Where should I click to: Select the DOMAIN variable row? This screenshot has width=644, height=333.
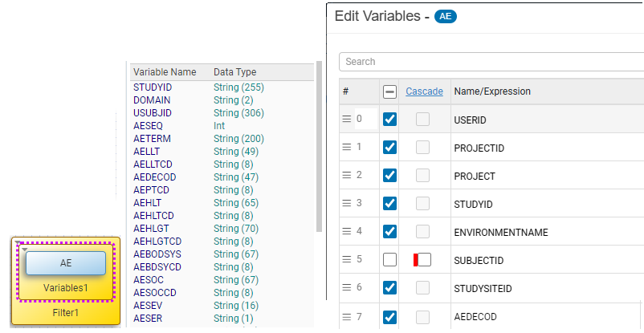click(222, 100)
